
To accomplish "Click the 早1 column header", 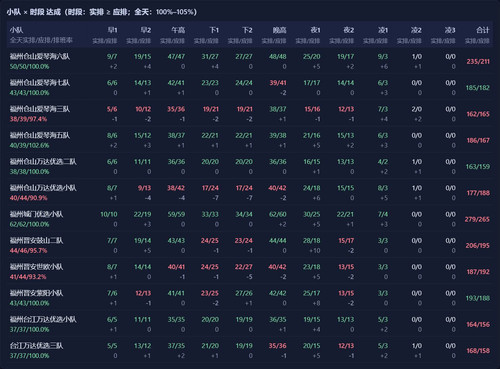I will coord(112,30).
